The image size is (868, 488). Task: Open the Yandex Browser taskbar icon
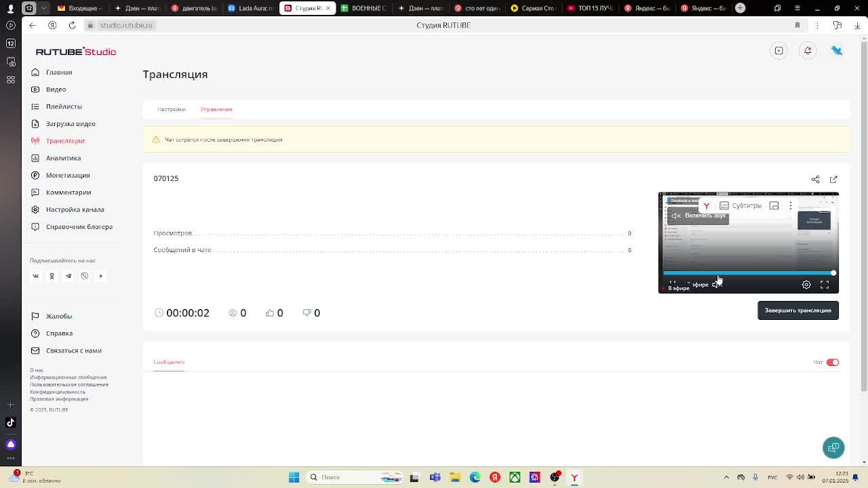coord(574,477)
